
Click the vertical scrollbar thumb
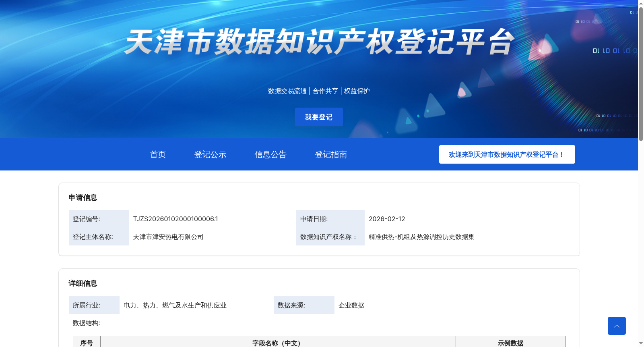tap(641, 74)
